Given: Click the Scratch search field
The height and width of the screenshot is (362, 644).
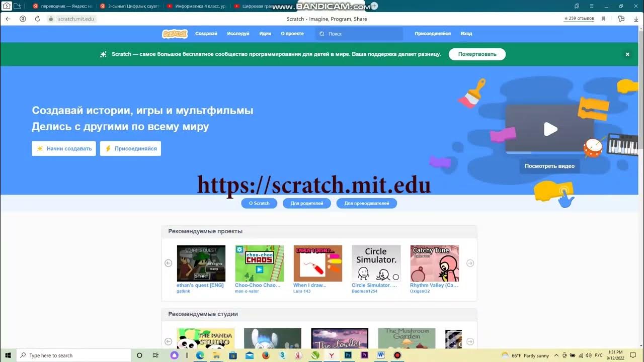Looking at the screenshot, I should 359,34.
